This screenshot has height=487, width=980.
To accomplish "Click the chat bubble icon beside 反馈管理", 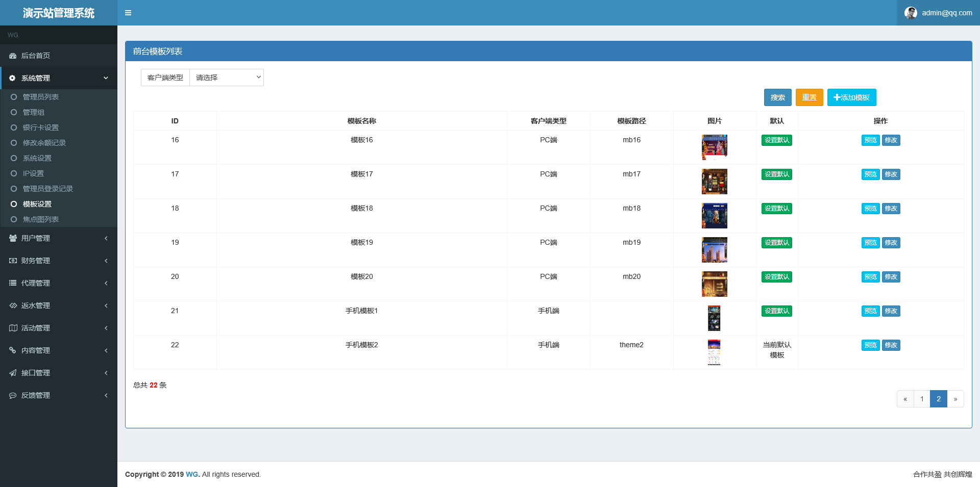I will tap(13, 395).
